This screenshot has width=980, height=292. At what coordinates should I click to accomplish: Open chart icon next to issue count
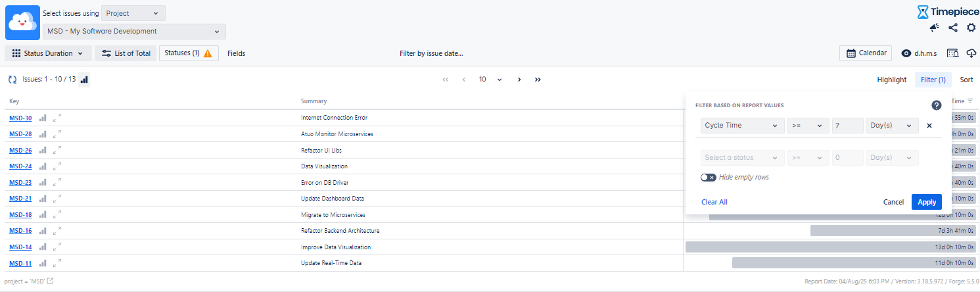coord(84,80)
